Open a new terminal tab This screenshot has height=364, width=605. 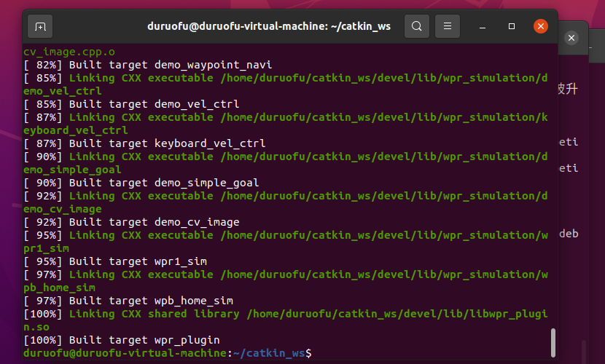click(40, 27)
